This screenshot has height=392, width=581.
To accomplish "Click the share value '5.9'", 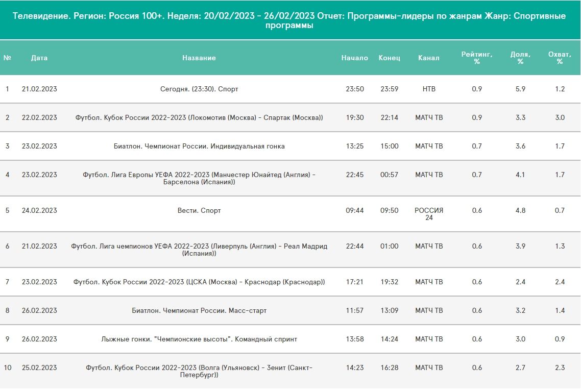I will 520,89.
